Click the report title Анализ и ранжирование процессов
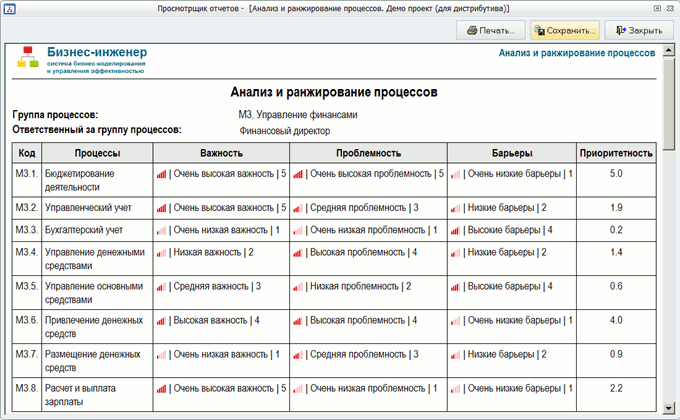Screen dimensions: 680x420 334,92
